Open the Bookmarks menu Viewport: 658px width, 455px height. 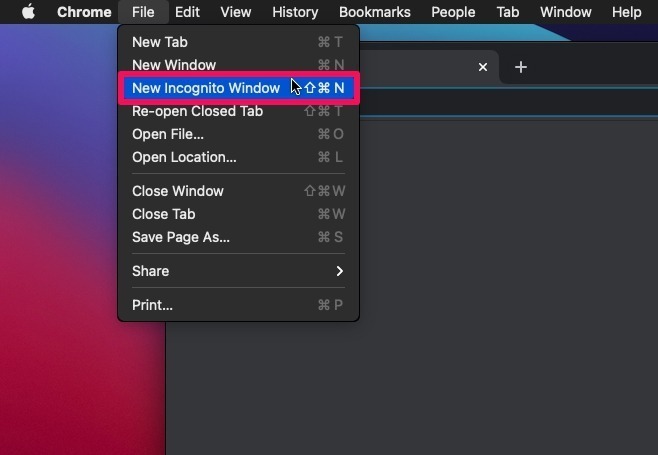tap(375, 12)
